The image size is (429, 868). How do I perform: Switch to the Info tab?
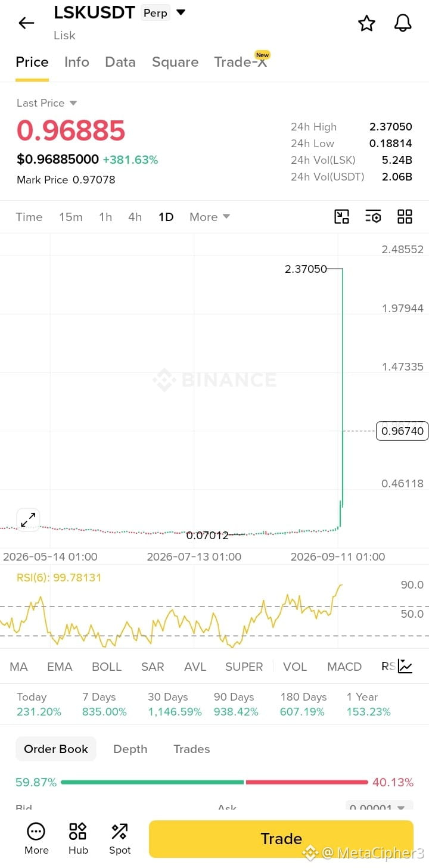[x=77, y=62]
